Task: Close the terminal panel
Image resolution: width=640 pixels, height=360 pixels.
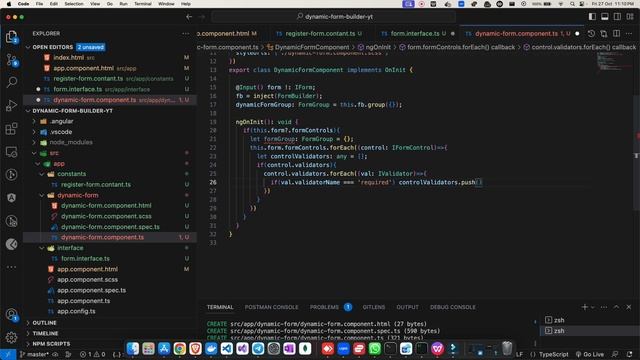Action: tap(629, 307)
